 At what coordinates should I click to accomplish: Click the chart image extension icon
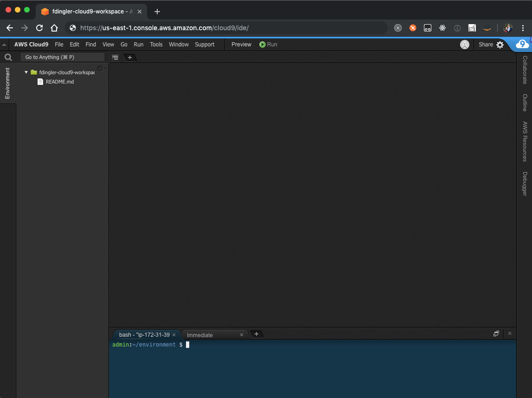click(x=472, y=28)
